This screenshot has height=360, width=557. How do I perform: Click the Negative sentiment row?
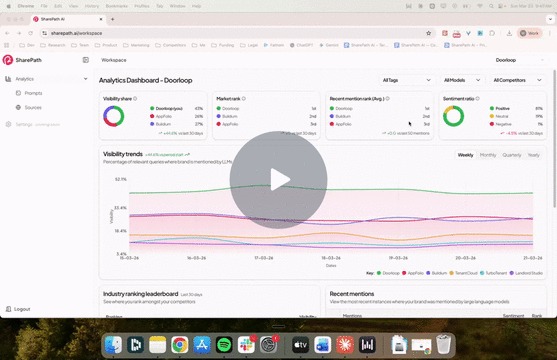click(x=516, y=124)
